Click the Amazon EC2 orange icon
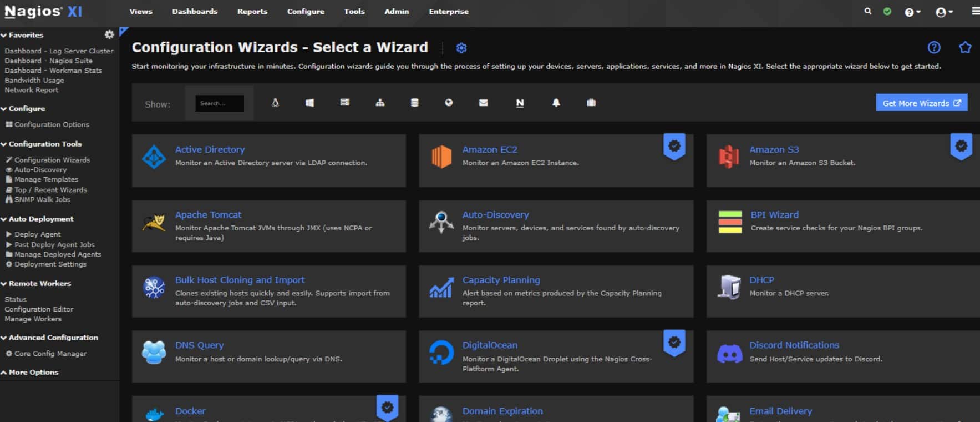Screen dimensions: 980x422 coord(441,157)
